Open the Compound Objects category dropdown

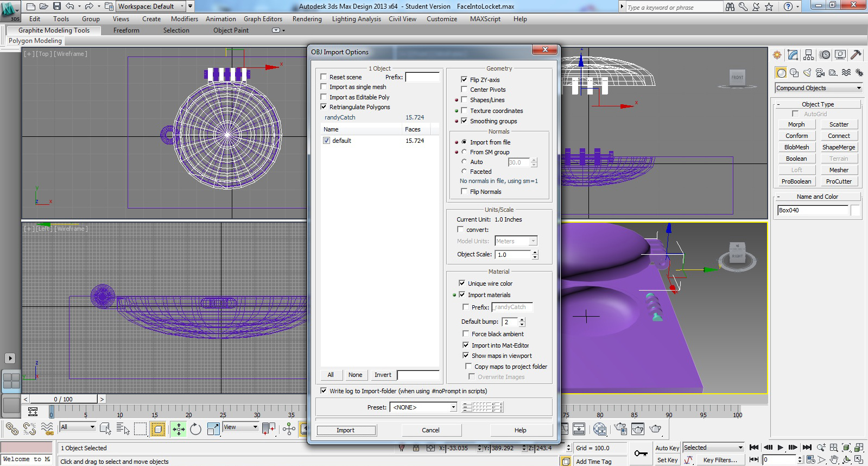[819, 88]
